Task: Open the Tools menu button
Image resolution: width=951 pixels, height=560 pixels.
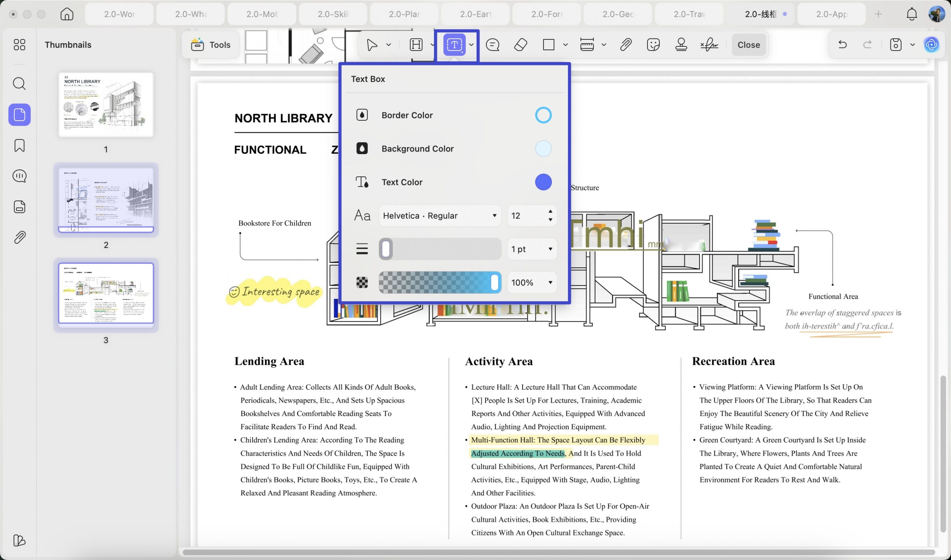Action: (x=211, y=45)
